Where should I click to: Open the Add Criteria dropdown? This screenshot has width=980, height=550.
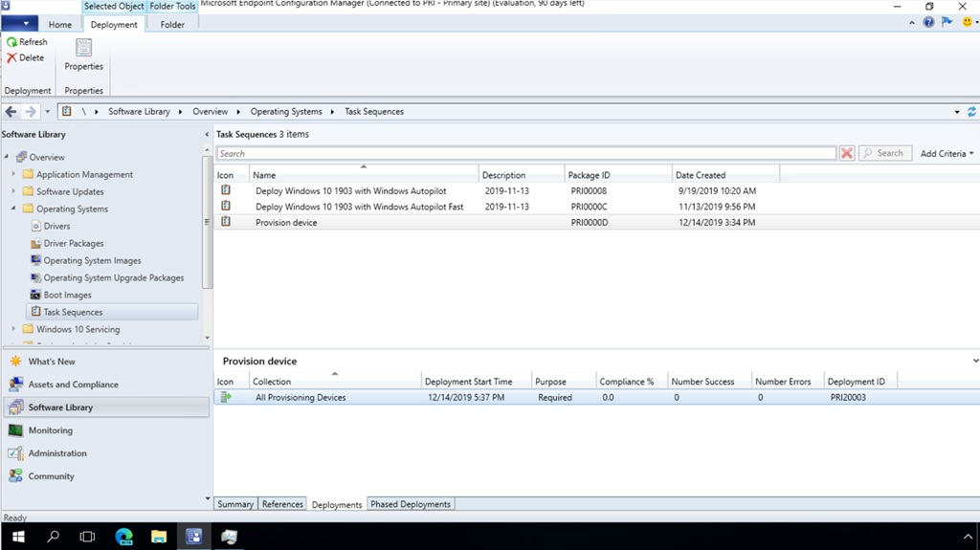[x=947, y=153]
